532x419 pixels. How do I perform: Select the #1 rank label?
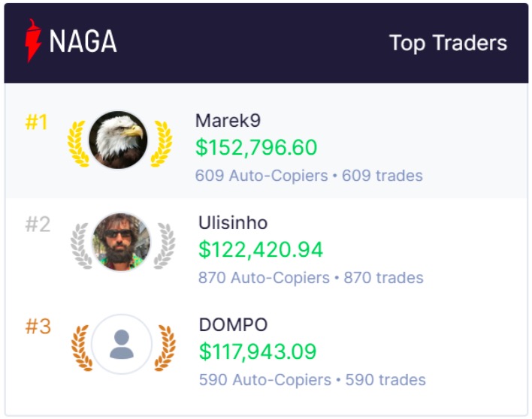pyautogui.click(x=37, y=122)
